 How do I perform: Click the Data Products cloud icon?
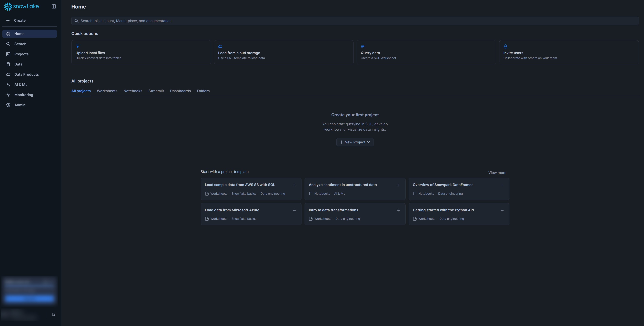8,74
